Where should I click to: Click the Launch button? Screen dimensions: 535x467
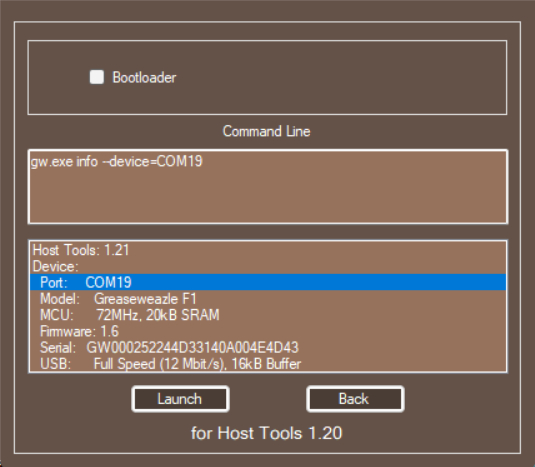pos(180,399)
